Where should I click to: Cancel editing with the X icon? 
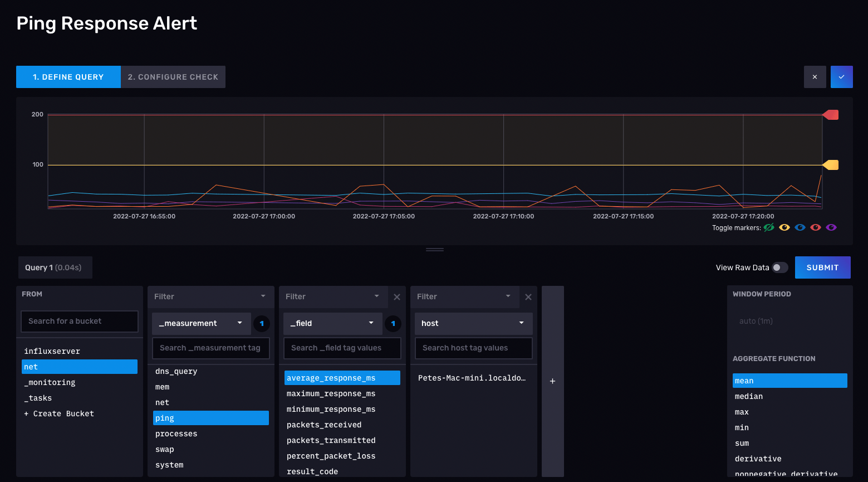pos(815,77)
